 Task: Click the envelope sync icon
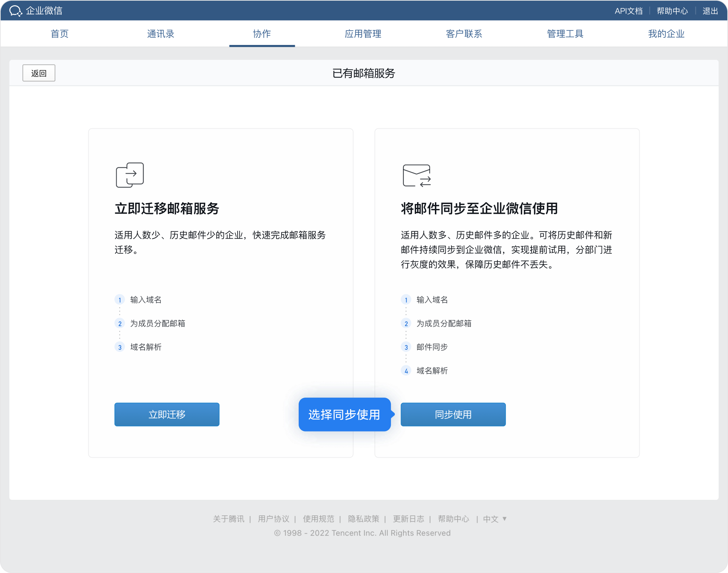[416, 175]
